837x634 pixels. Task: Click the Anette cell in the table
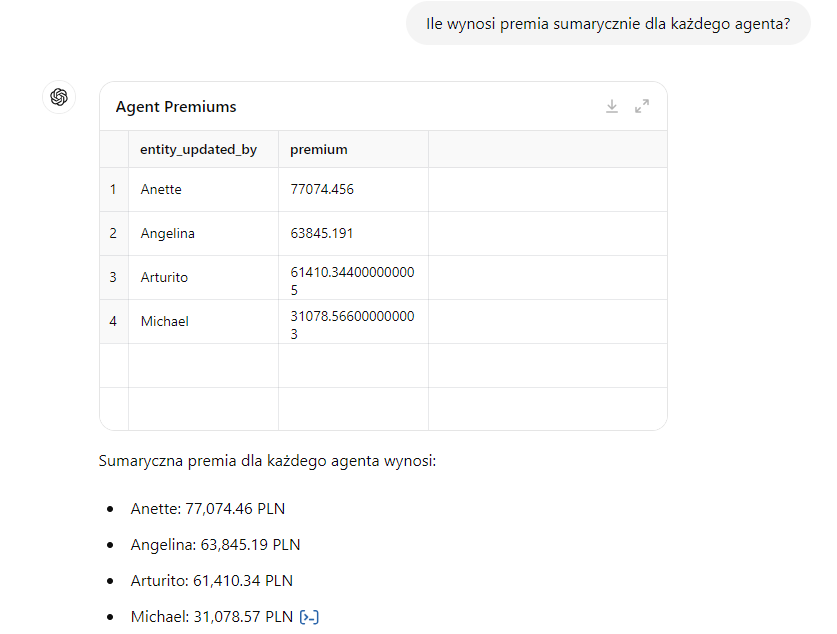(x=162, y=189)
